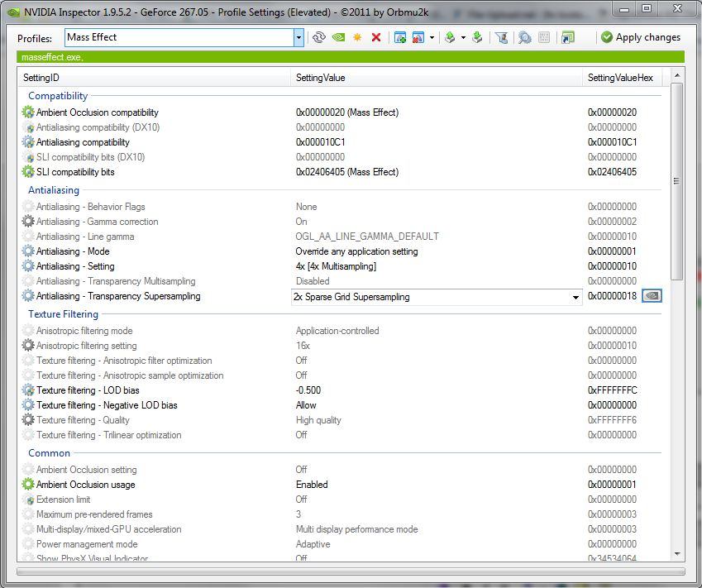This screenshot has height=588, width=702.
Task: Click the value Override any application setting
Action: pos(356,251)
